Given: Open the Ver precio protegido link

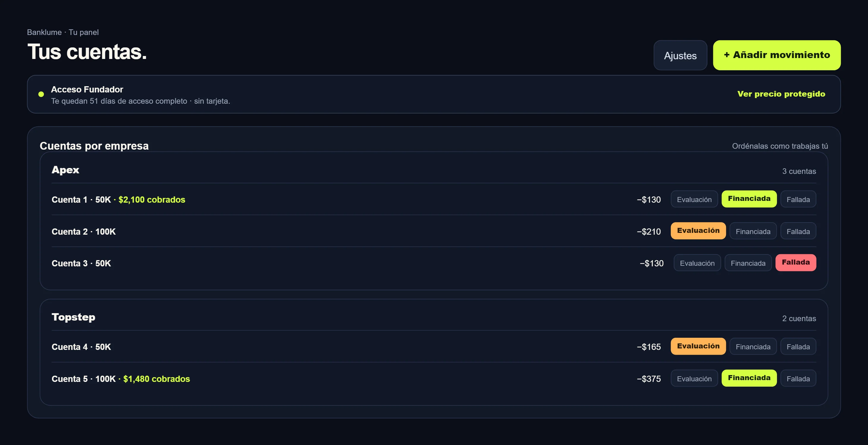Looking at the screenshot, I should click(781, 94).
